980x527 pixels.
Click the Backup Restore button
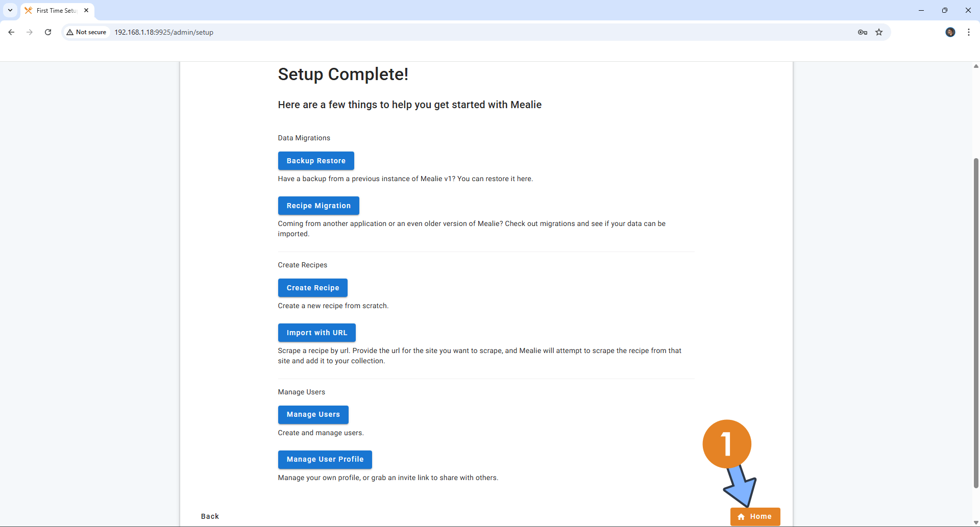[316, 161]
